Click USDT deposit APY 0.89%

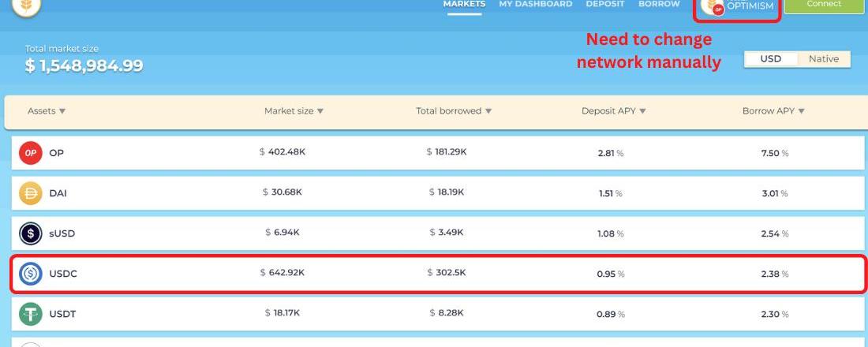[x=611, y=315]
